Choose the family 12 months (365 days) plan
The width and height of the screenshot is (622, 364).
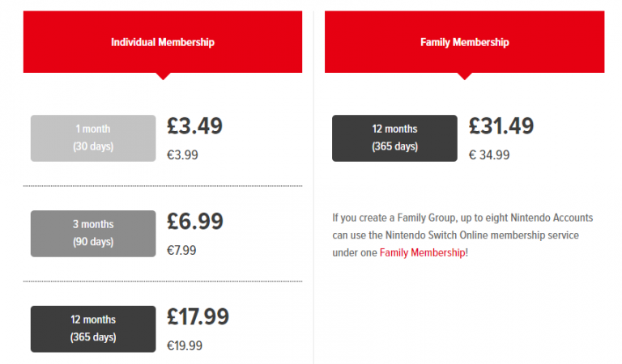click(394, 138)
